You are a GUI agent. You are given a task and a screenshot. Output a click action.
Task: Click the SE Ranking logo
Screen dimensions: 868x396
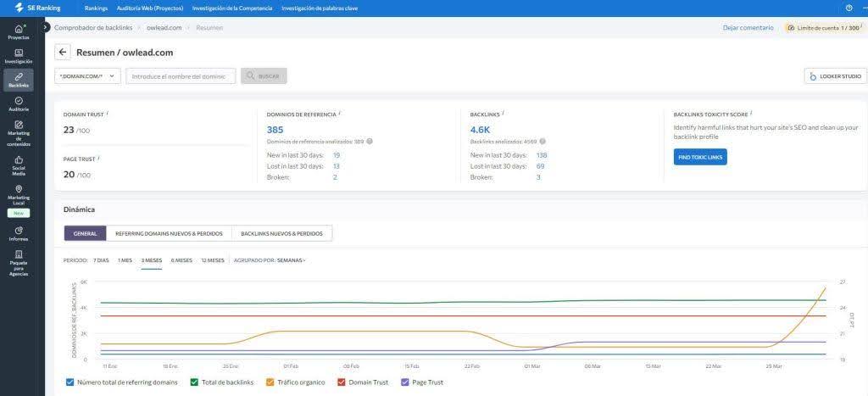[38, 8]
